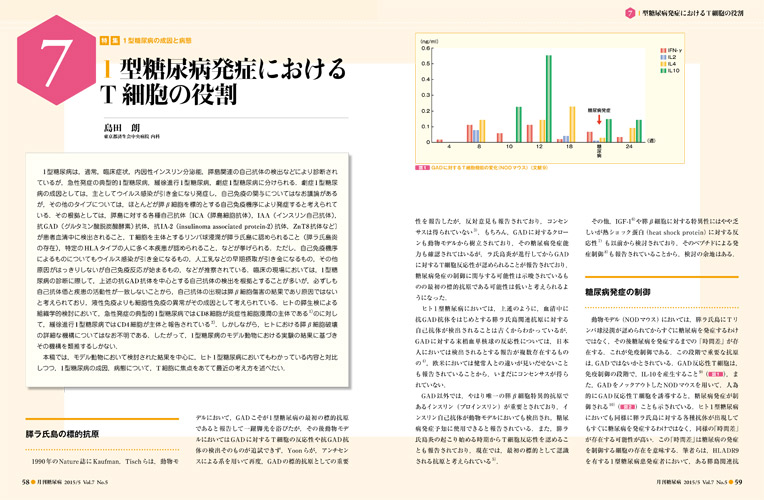Click the green bar at week 10
Image resolution: width=764 pixels, height=500 pixels.
(x=518, y=124)
